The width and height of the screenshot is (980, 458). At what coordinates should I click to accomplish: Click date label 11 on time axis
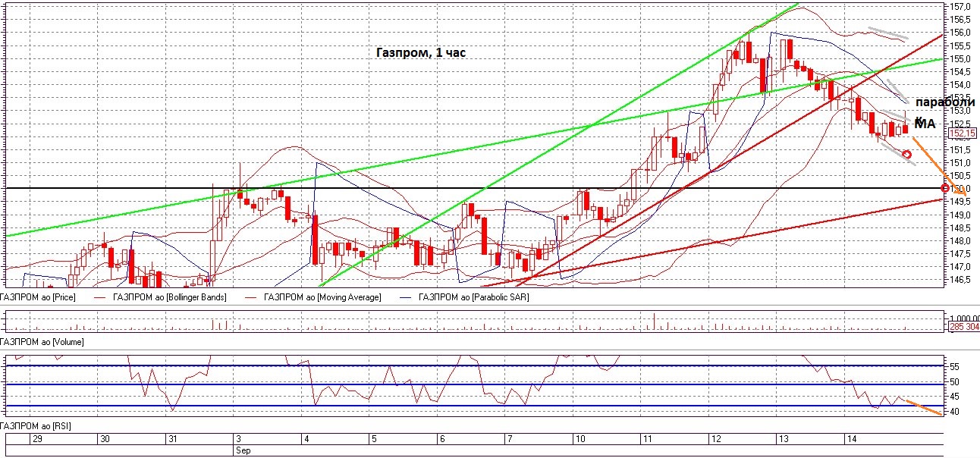point(647,439)
